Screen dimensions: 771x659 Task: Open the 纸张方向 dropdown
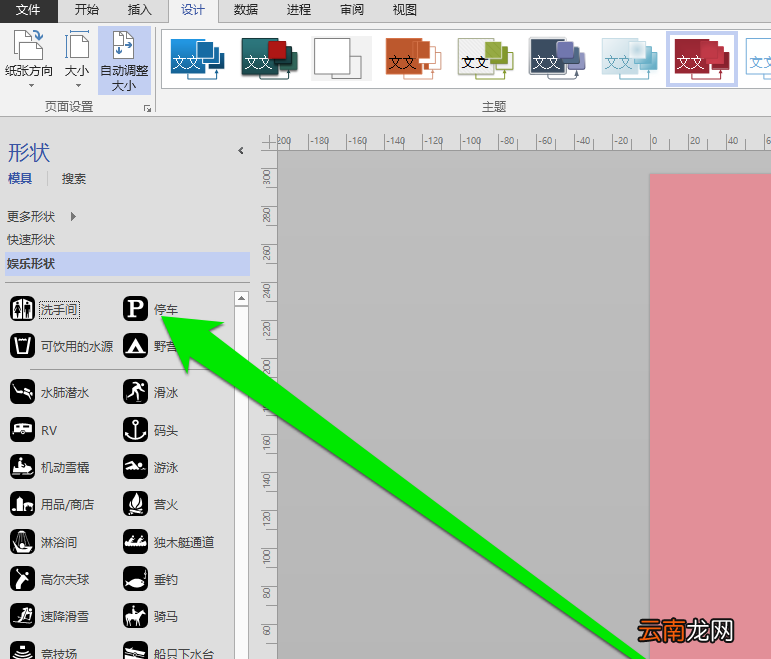click(29, 59)
